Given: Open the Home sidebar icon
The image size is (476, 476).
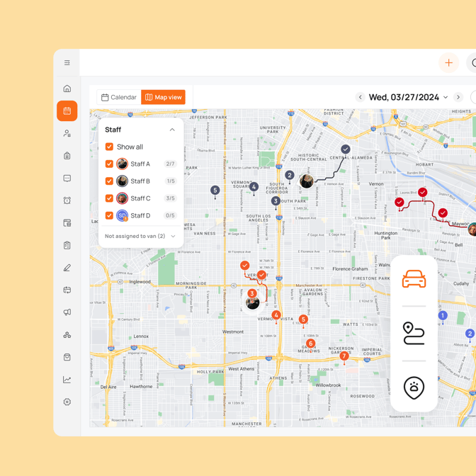Looking at the screenshot, I should 67,89.
